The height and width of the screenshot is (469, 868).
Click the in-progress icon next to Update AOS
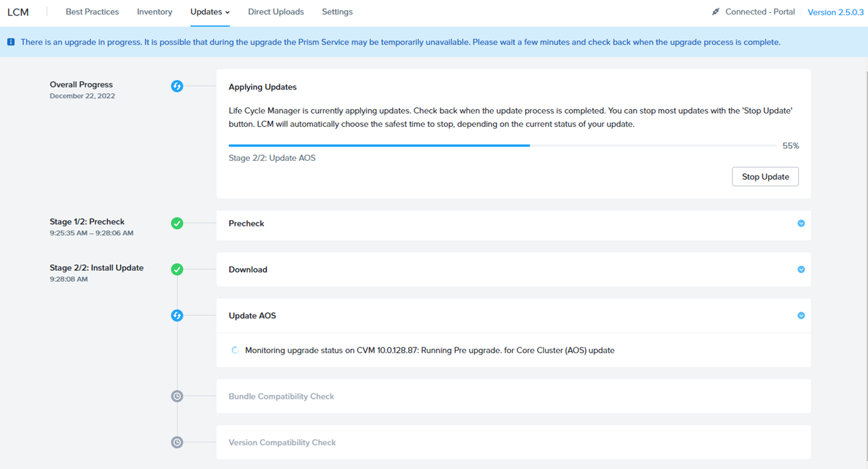pyautogui.click(x=177, y=315)
